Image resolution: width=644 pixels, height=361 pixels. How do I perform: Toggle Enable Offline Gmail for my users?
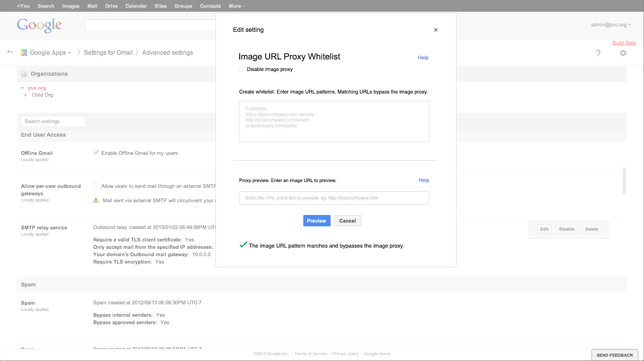tap(96, 153)
